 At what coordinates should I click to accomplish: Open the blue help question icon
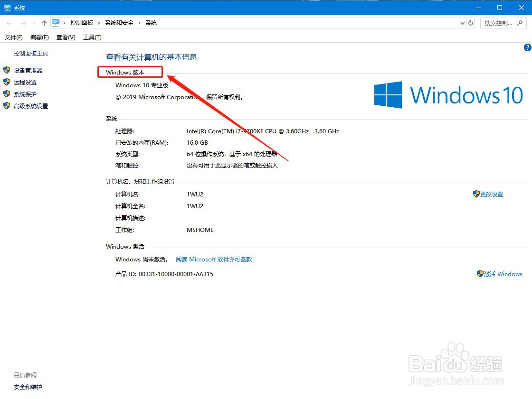point(528,47)
